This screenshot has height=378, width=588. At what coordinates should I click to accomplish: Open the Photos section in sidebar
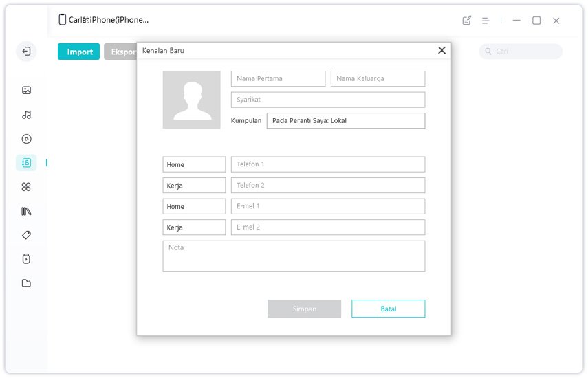coord(26,90)
